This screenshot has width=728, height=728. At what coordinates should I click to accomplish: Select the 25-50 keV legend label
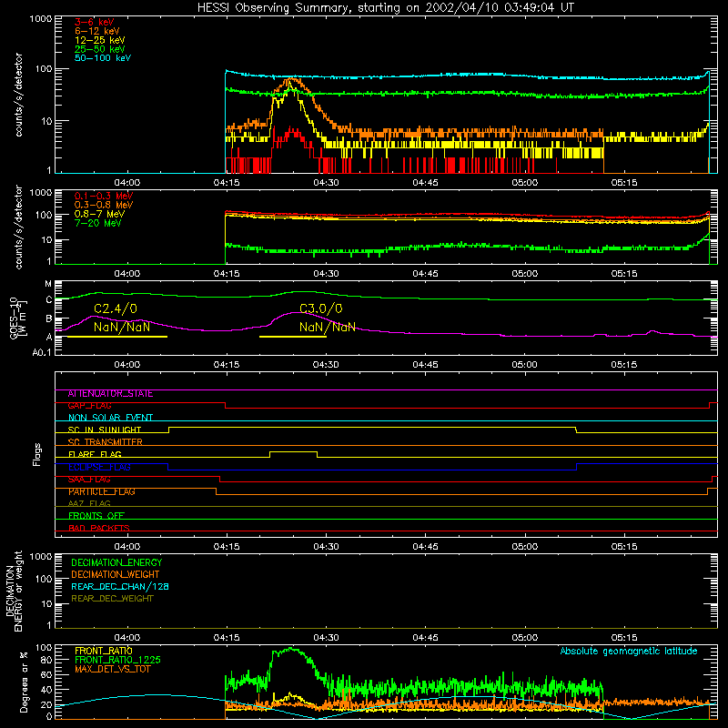pyautogui.click(x=100, y=49)
